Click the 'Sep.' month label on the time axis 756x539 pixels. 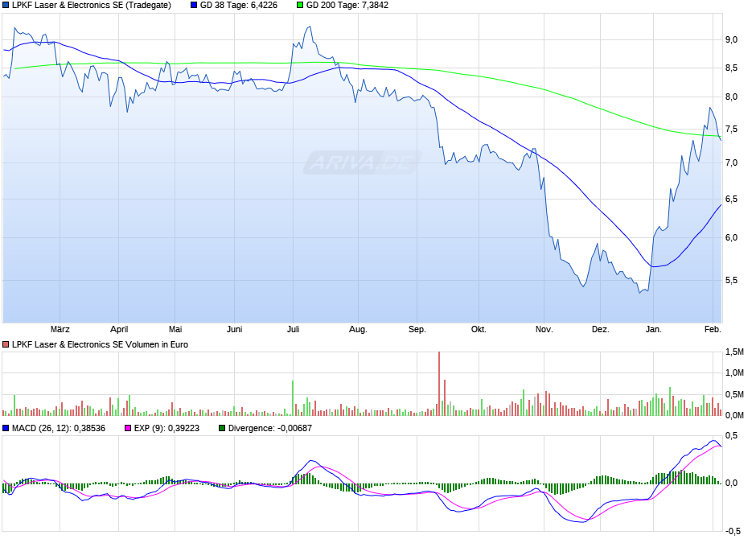point(417,329)
